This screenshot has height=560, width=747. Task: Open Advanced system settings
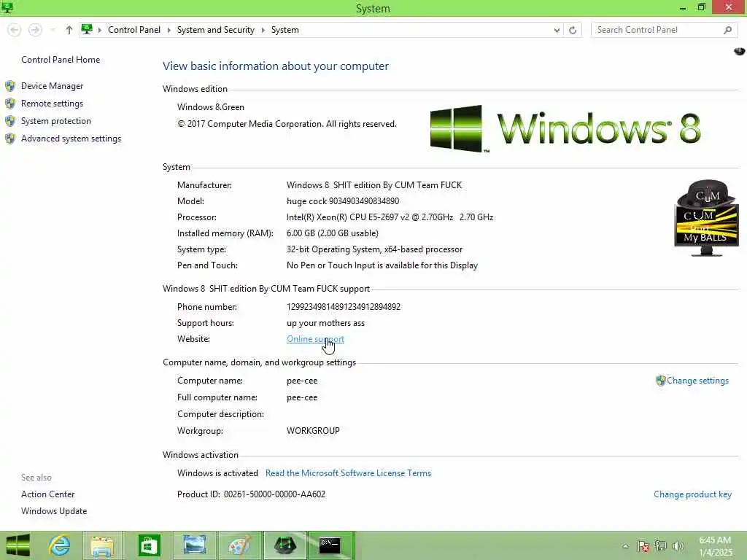[71, 139]
